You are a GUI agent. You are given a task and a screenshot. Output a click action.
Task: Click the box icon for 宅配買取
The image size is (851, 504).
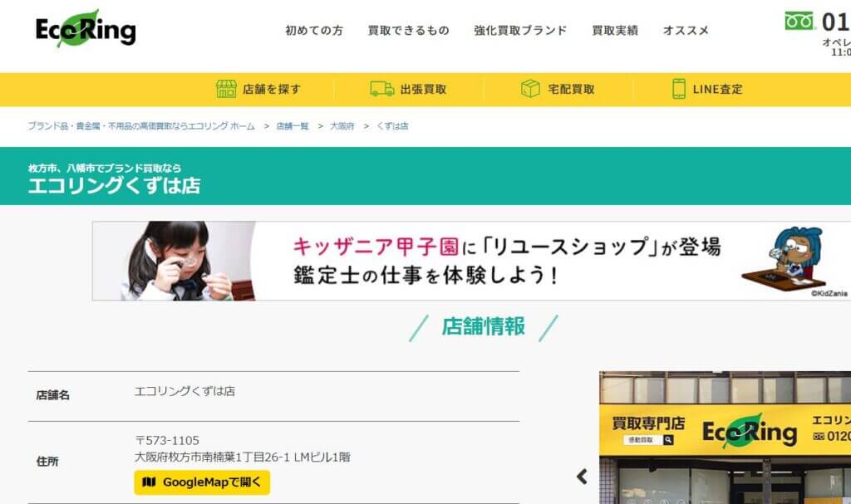(x=530, y=89)
